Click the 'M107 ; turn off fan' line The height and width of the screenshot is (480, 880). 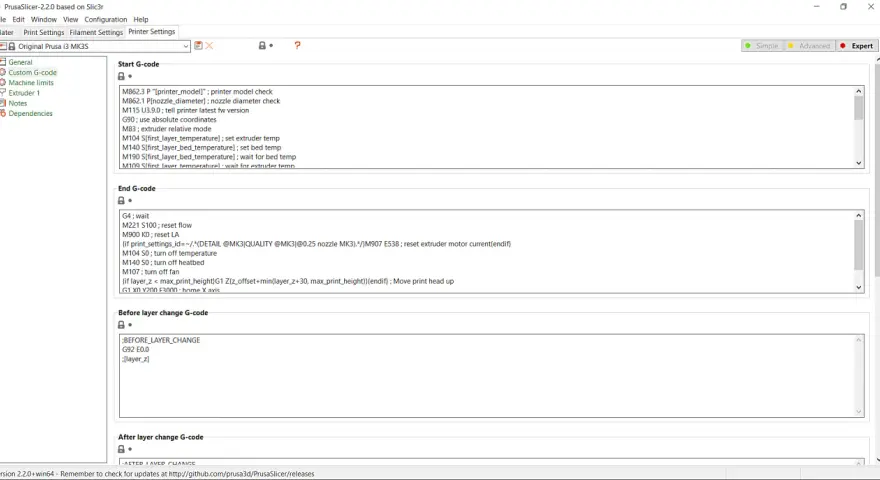(150, 272)
